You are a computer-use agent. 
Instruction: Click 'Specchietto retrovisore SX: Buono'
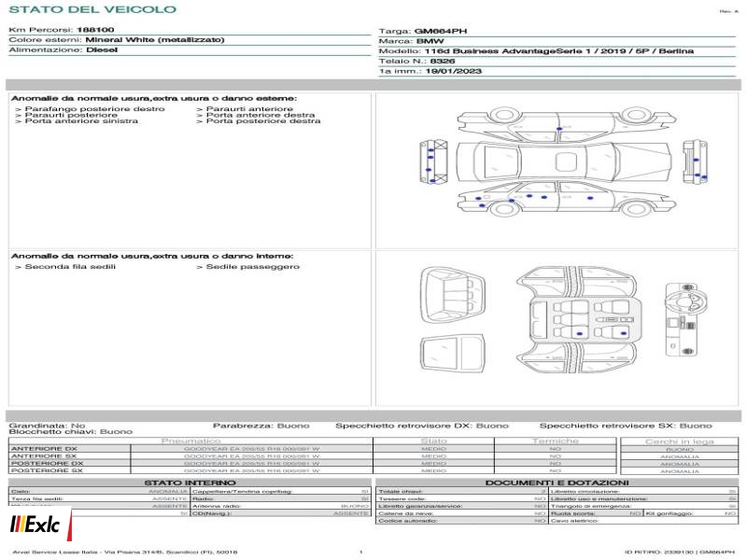[626, 426]
